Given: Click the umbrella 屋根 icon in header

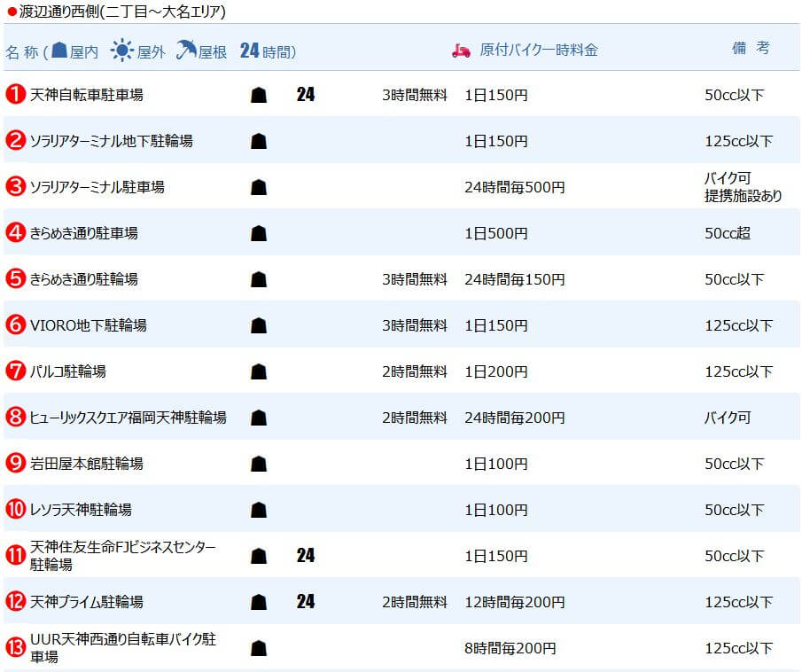Looking at the screenshot, I should tap(186, 50).
